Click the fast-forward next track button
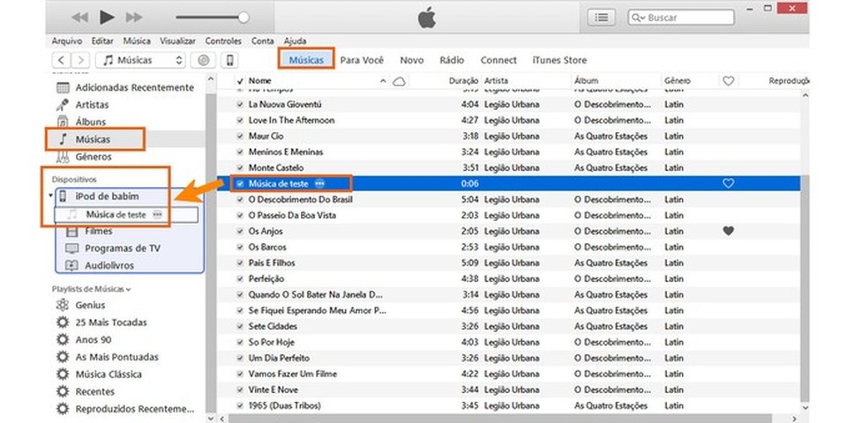This screenshot has width=868, height=423. coord(134,18)
